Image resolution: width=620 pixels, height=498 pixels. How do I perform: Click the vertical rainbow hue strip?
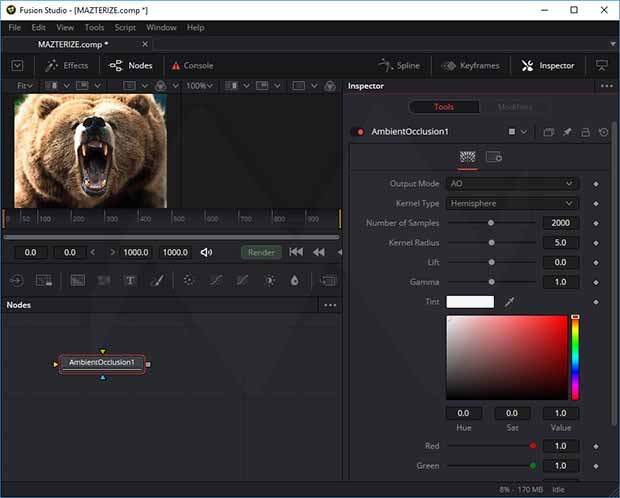click(575, 358)
